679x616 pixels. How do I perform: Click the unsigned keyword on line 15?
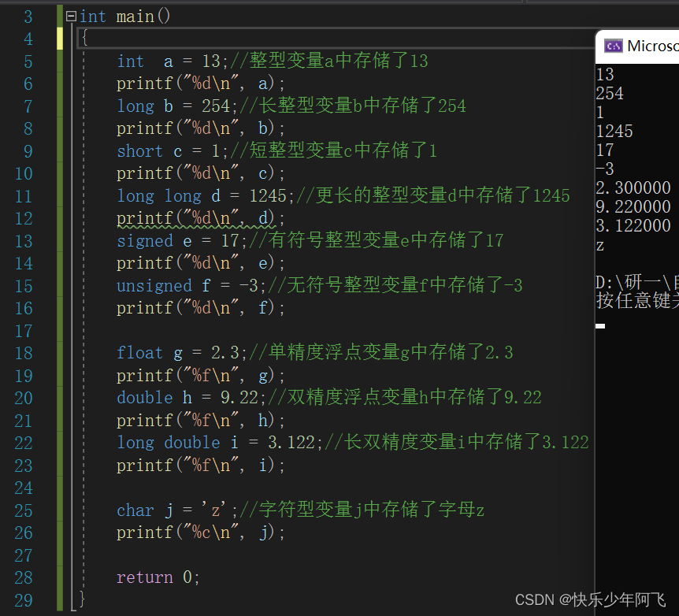[154, 285]
